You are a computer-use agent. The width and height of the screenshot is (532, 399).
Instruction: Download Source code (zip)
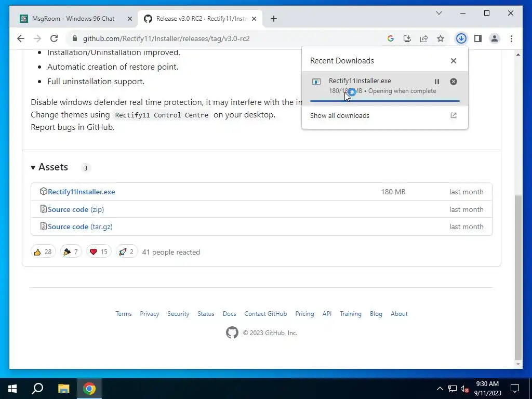(x=76, y=209)
